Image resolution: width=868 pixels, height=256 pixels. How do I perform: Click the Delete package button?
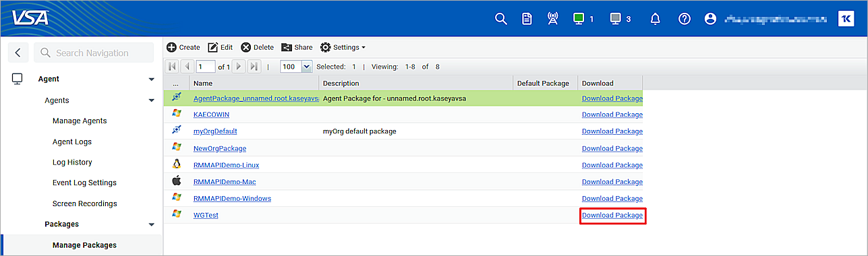258,47
